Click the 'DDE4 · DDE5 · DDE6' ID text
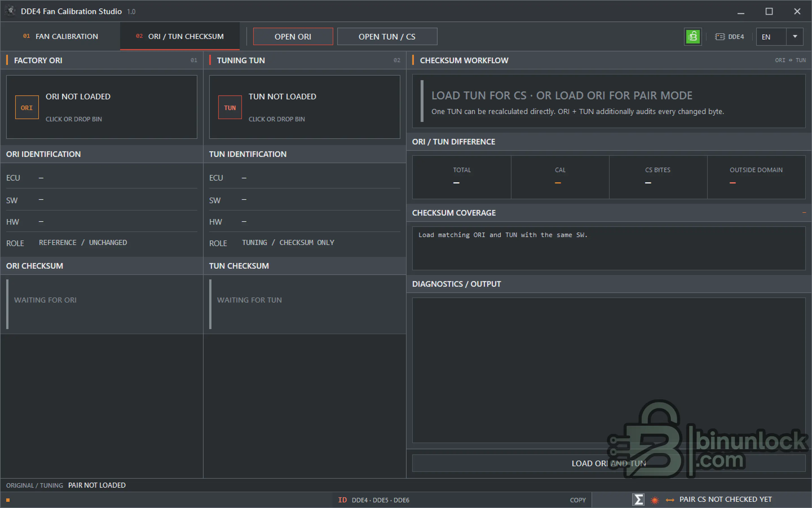This screenshot has height=508, width=812. 381,500
